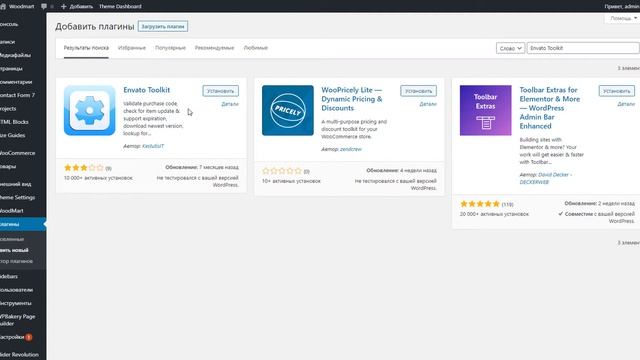This screenshot has height=360, width=640.
Task: Open the Toolbar Extras purple thumbnail
Action: pyautogui.click(x=485, y=110)
